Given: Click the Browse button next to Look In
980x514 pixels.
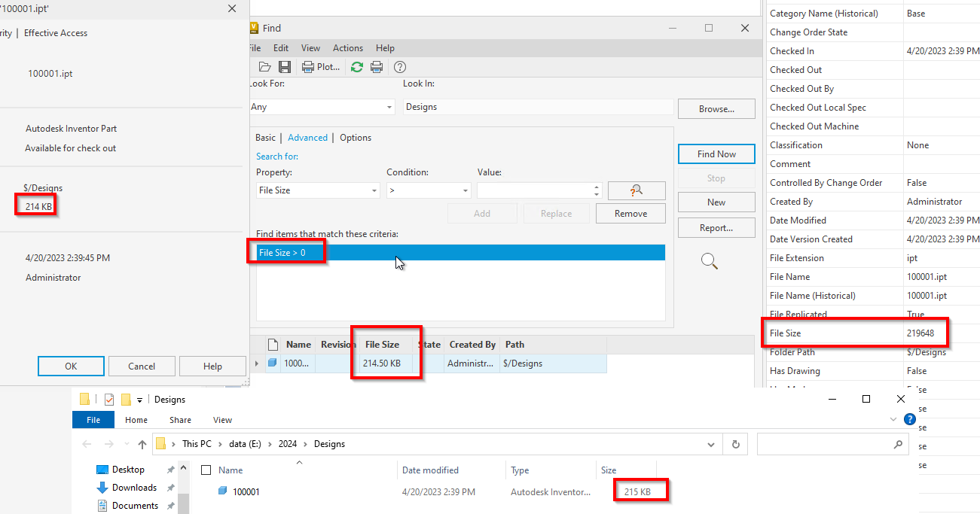Looking at the screenshot, I should 716,108.
